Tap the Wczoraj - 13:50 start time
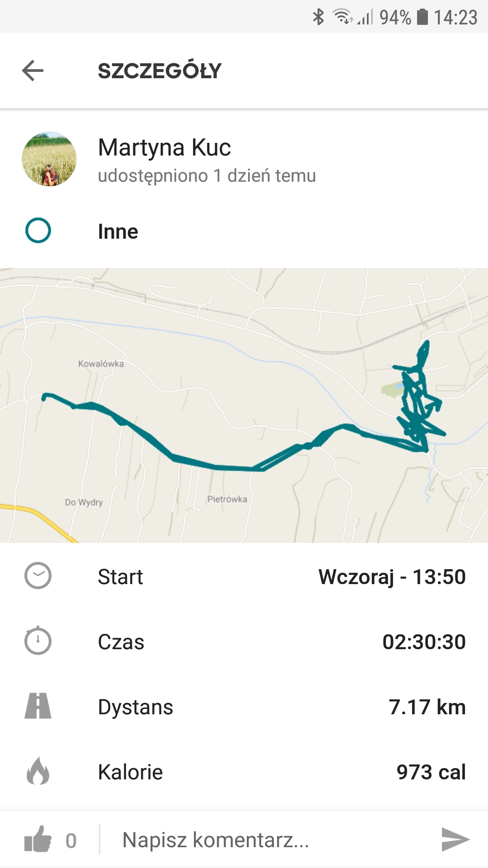Screen dimensions: 488x868 click(392, 577)
